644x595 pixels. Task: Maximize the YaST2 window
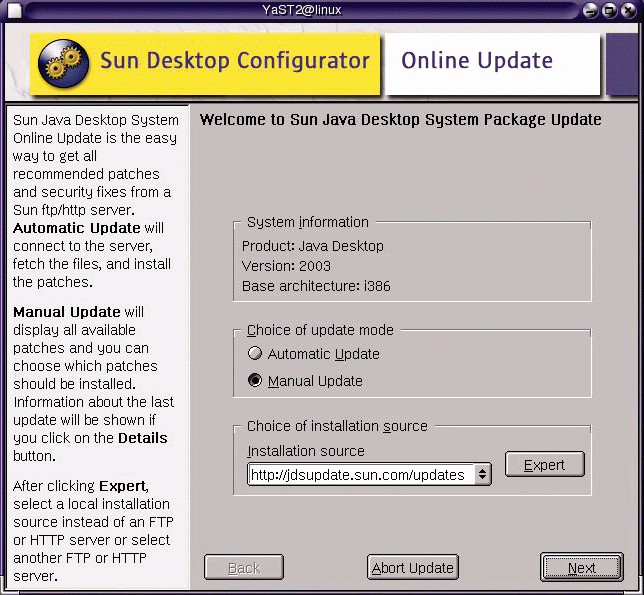click(x=609, y=10)
